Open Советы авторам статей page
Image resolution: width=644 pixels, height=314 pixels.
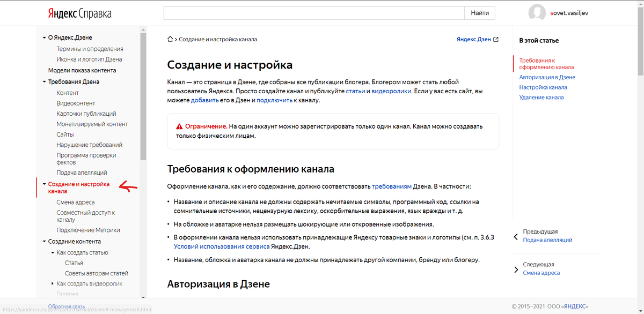97,273
